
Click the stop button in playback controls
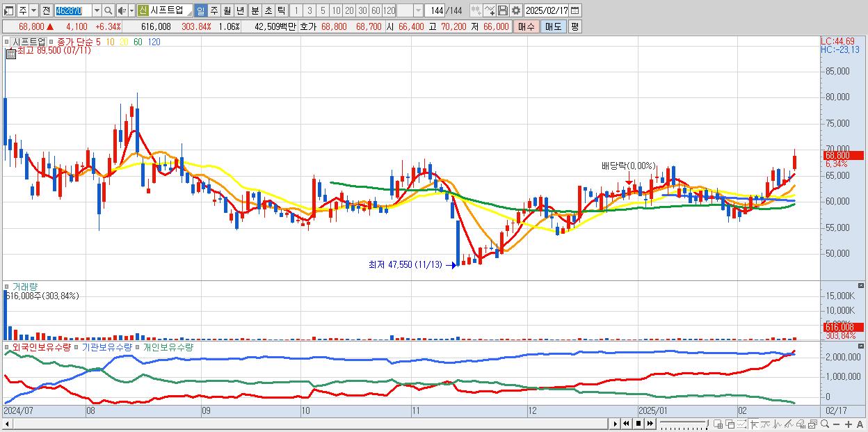click(x=638, y=424)
